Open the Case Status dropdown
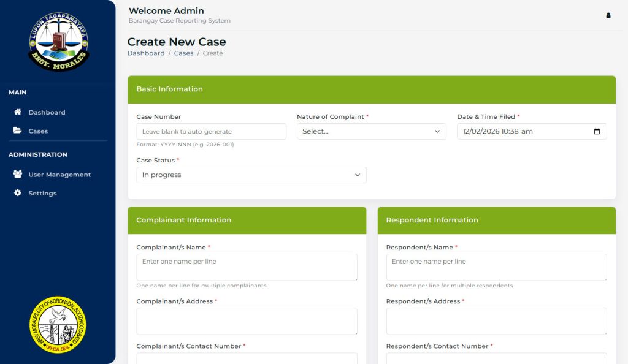628x364 pixels. pyautogui.click(x=251, y=175)
